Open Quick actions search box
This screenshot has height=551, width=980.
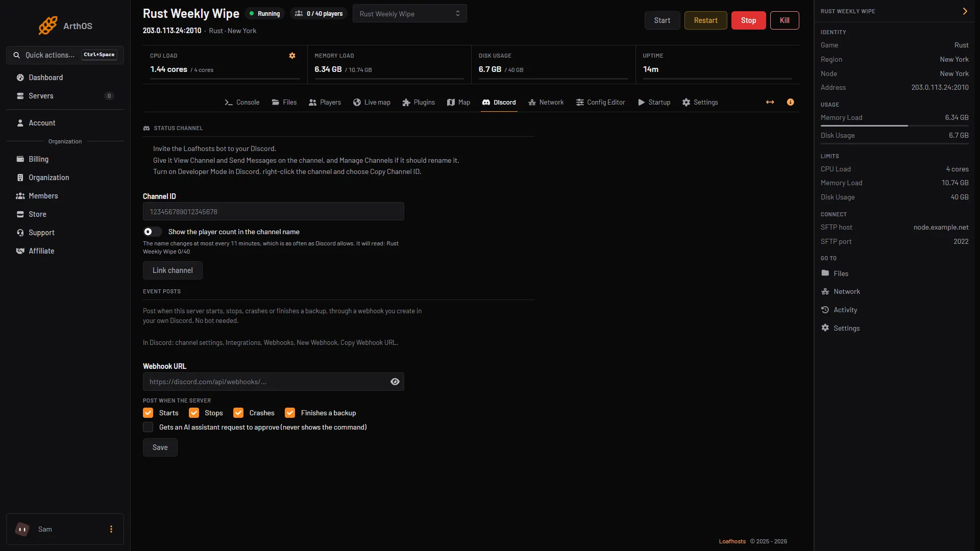pyautogui.click(x=65, y=55)
